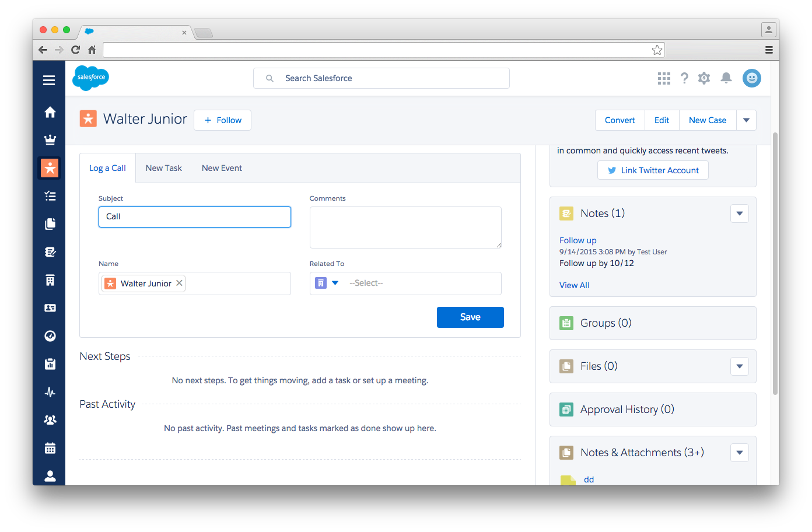Click the Groups (0) card icon
The image size is (812, 532).
566,323
